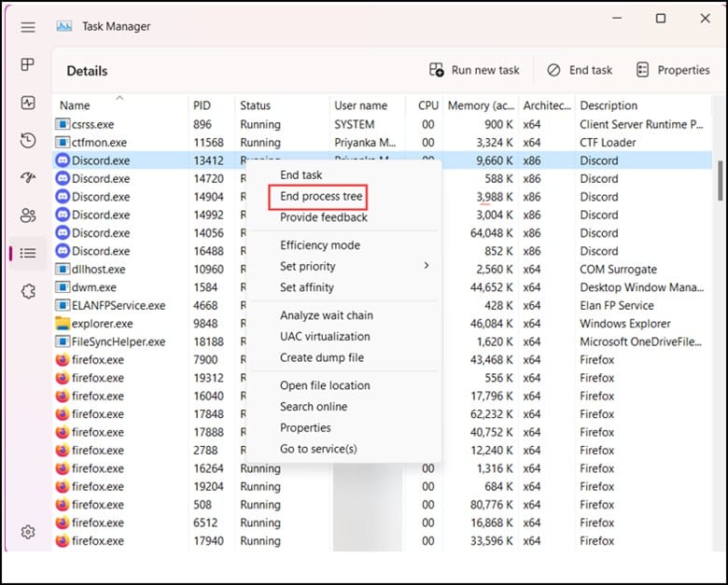The image size is (728, 585).
Task: Go to the Users sidebar icon
Action: [28, 216]
